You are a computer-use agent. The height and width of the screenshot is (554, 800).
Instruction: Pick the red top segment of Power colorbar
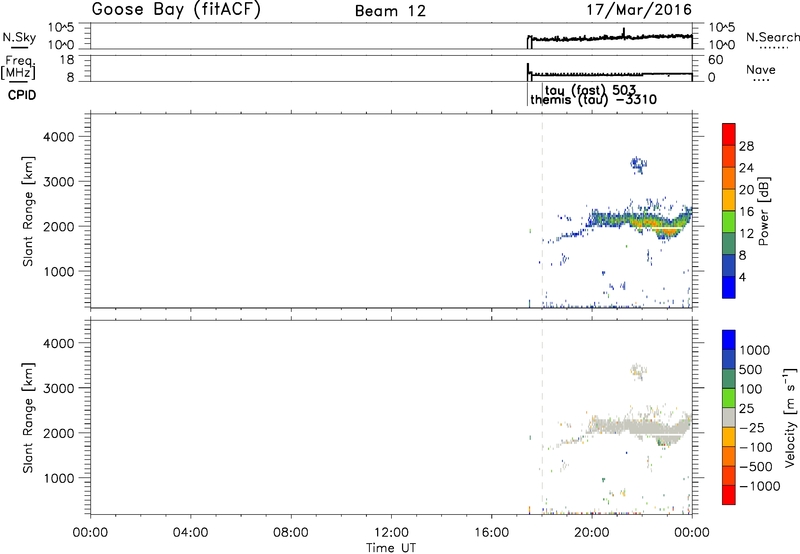(729, 134)
